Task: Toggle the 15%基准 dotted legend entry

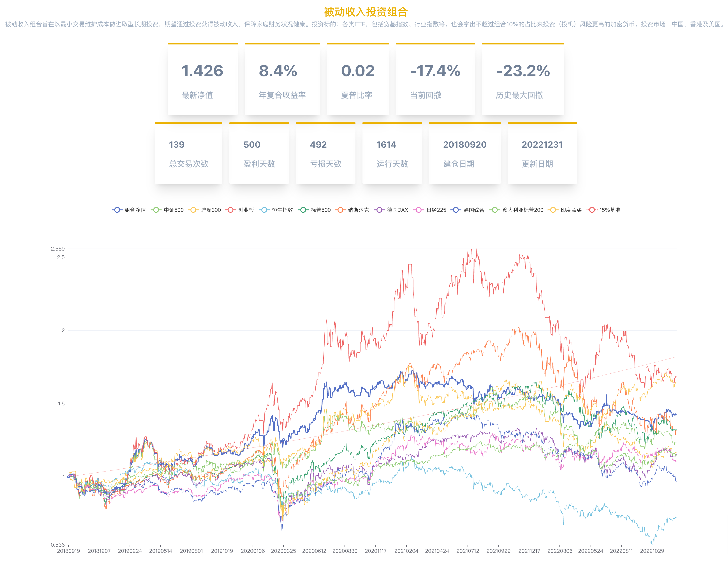Action: tap(592, 210)
